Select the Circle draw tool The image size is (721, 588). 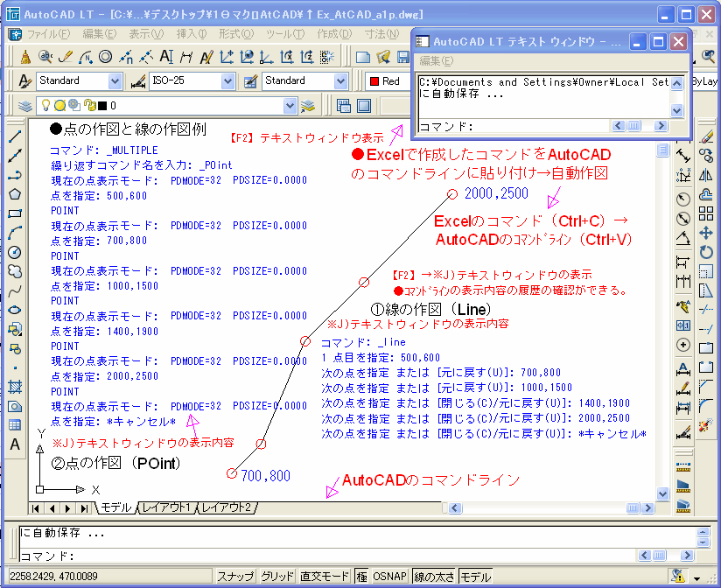15,252
